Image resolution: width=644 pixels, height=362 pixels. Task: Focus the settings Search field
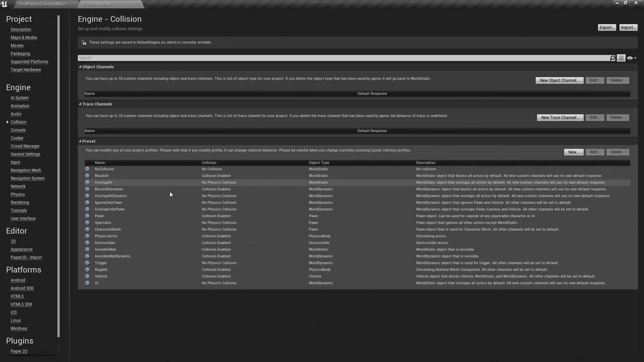tap(344, 58)
